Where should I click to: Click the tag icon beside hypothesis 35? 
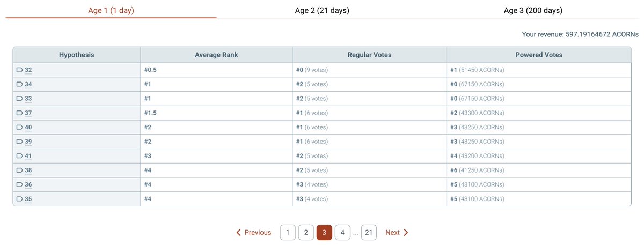(x=20, y=199)
